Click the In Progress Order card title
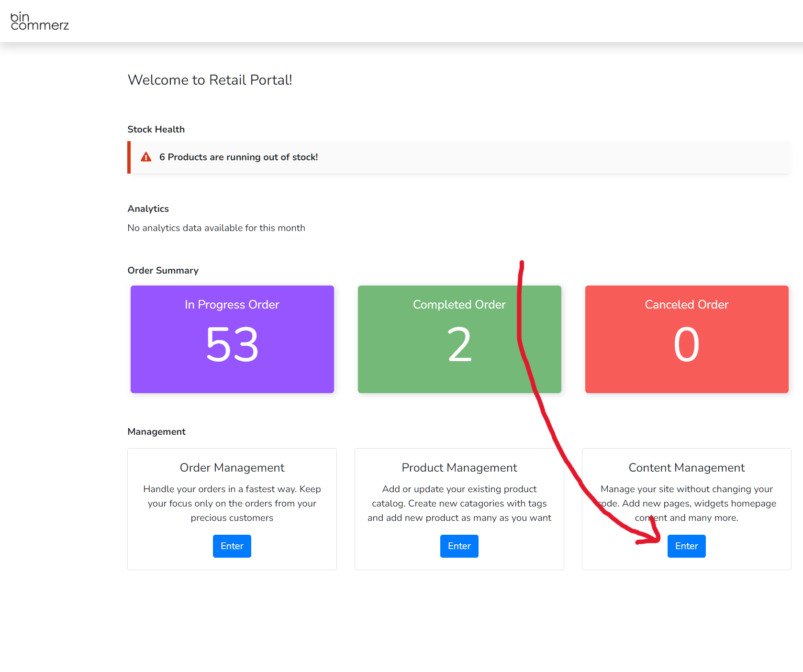Image resolution: width=803 pixels, height=672 pixels. pyautogui.click(x=232, y=305)
